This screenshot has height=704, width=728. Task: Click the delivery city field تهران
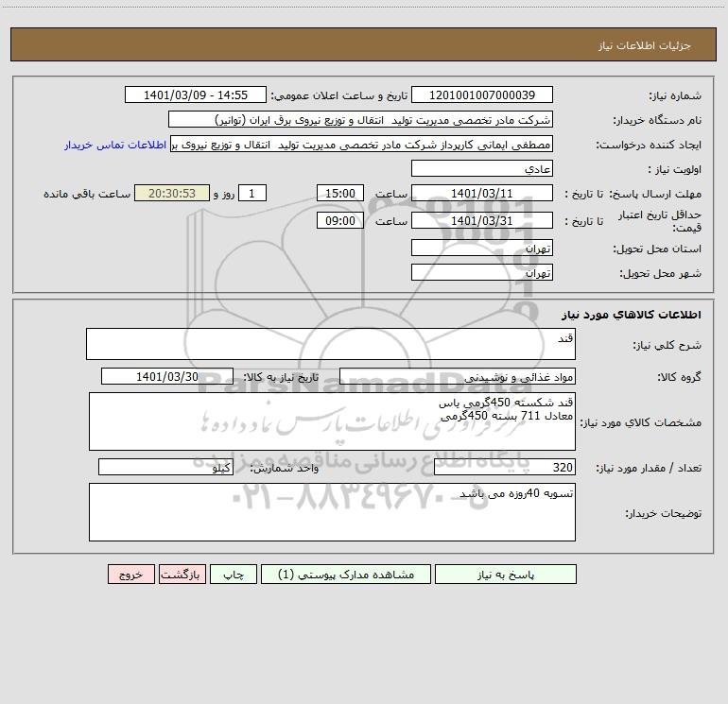click(x=482, y=272)
